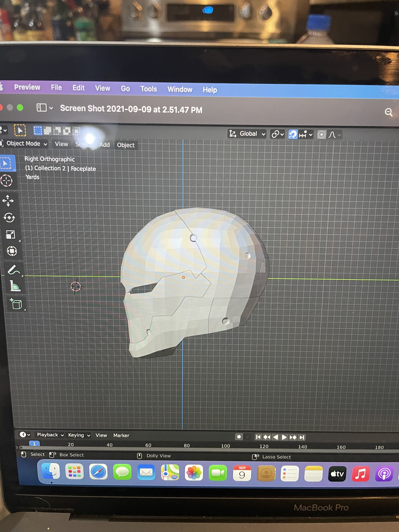The height and width of the screenshot is (532, 399).
Task: Play the animation forward
Action: click(284, 437)
